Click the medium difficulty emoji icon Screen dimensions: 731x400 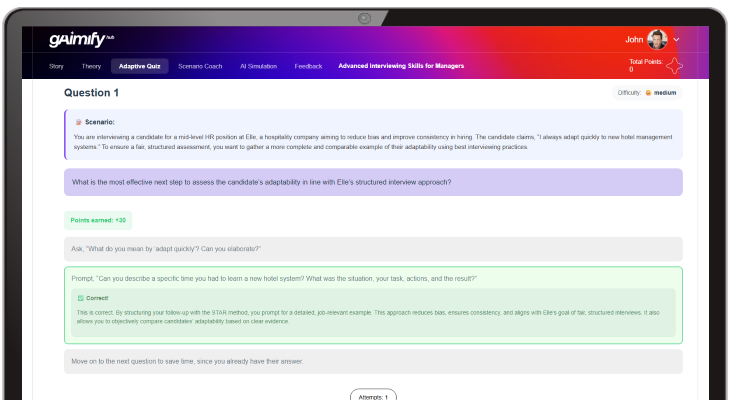[648, 93]
